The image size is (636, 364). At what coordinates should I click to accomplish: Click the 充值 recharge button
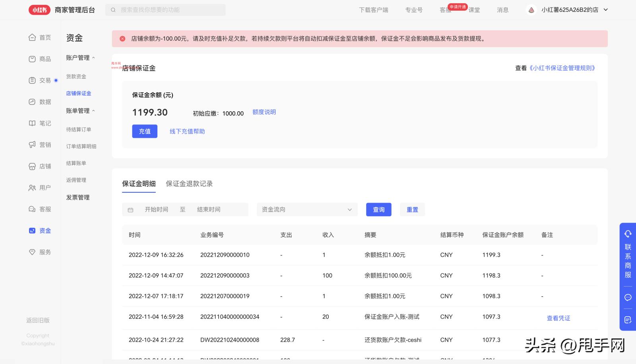[144, 131]
